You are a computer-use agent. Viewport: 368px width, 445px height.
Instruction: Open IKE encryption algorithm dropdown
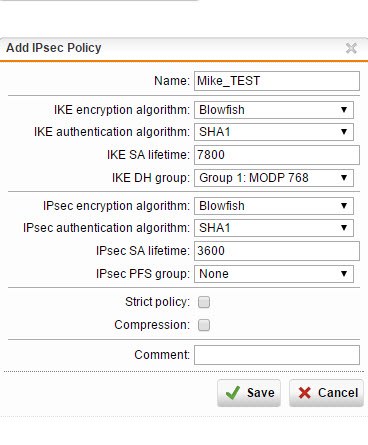(x=274, y=110)
